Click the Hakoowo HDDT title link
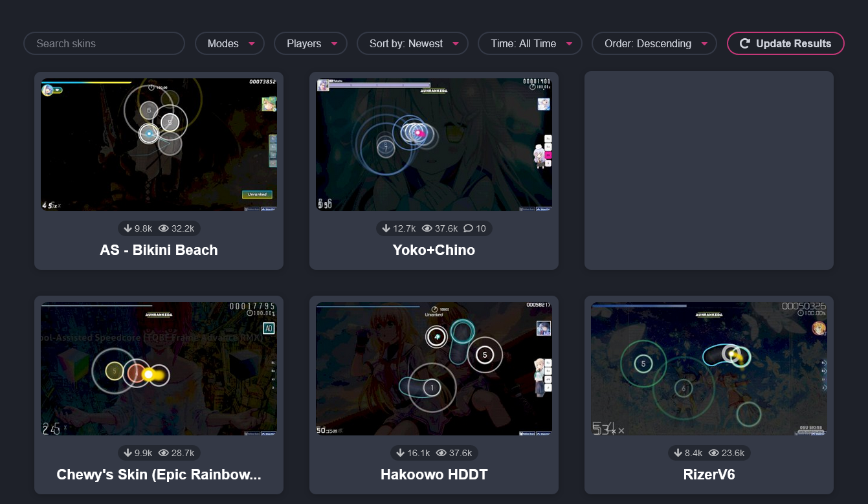 coord(434,474)
